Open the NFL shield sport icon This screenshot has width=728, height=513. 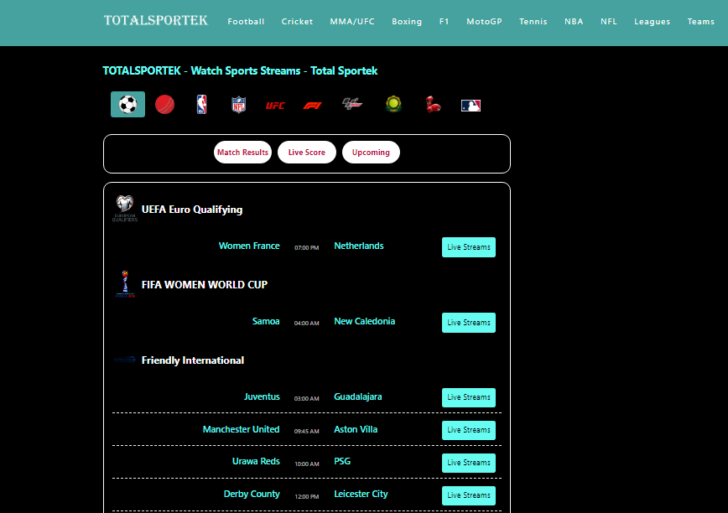[239, 105]
